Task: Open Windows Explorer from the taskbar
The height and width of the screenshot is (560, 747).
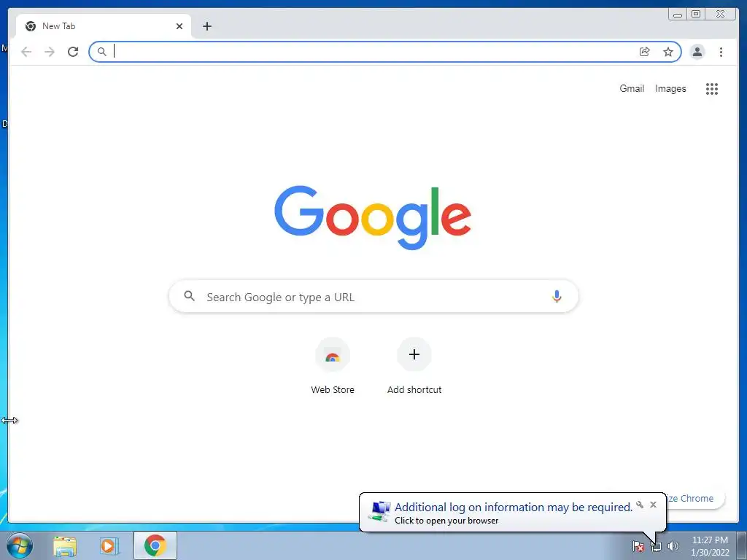Action: click(65, 546)
